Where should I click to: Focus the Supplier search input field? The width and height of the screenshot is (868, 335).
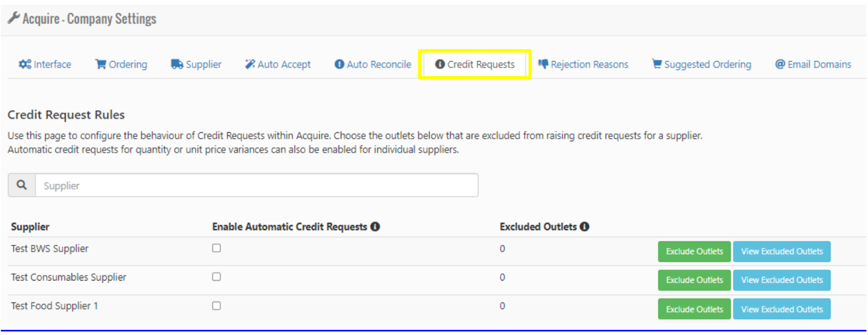point(256,185)
